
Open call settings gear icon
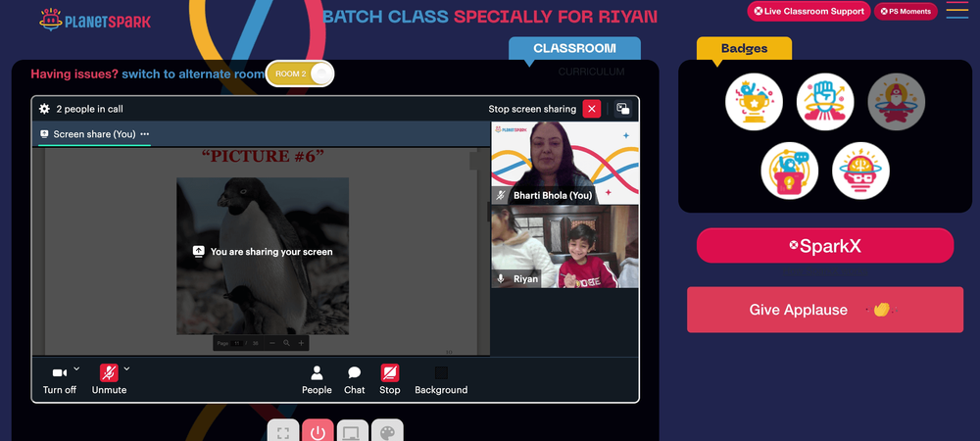(44, 109)
